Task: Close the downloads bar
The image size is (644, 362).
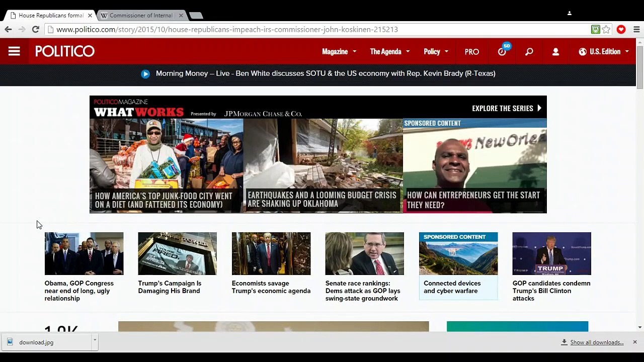Action: (x=635, y=342)
